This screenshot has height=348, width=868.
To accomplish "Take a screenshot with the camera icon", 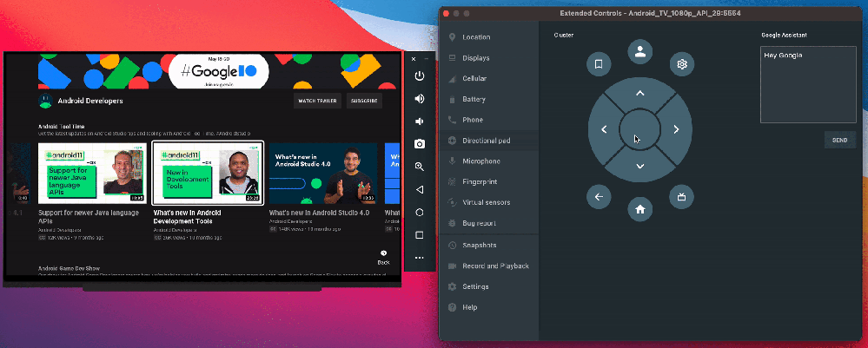I will click(420, 143).
